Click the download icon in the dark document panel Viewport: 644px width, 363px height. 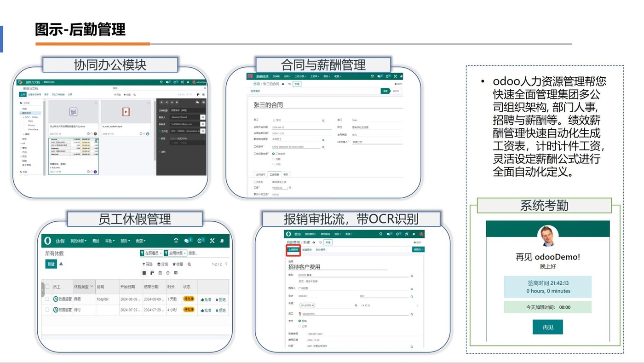tap(161, 103)
